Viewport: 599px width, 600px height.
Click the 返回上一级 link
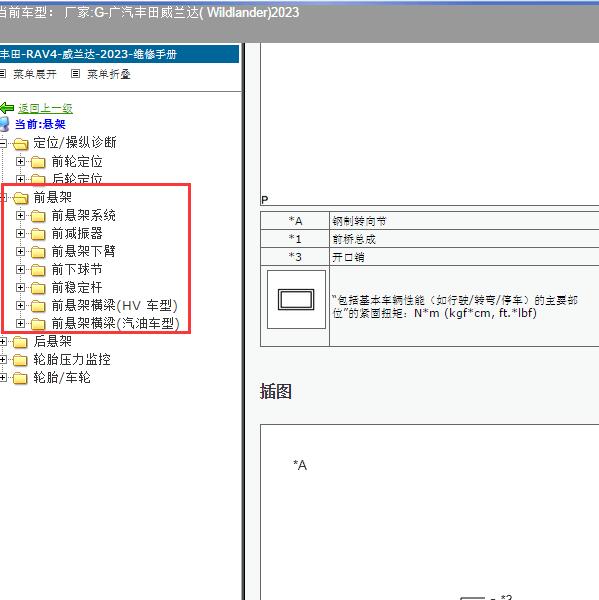tap(45, 109)
